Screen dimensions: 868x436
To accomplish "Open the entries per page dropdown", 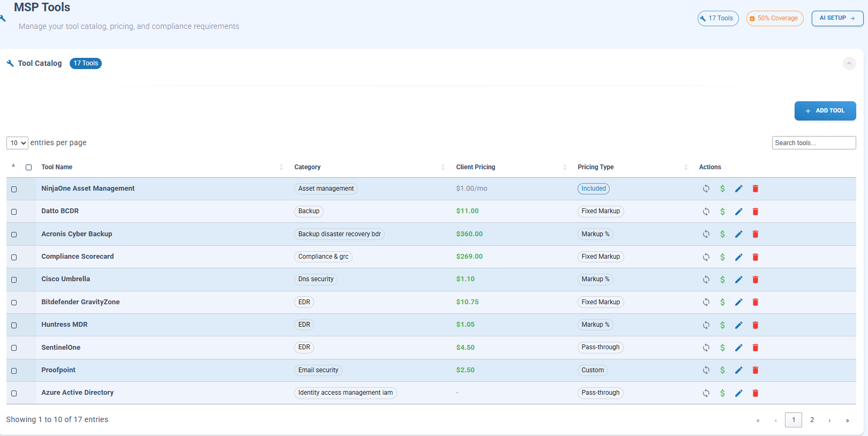I will pyautogui.click(x=17, y=143).
